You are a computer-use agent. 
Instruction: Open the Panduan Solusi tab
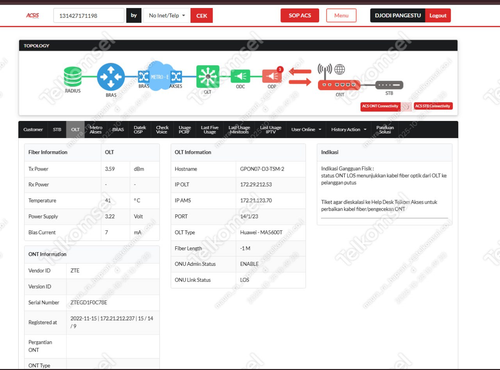(385, 130)
